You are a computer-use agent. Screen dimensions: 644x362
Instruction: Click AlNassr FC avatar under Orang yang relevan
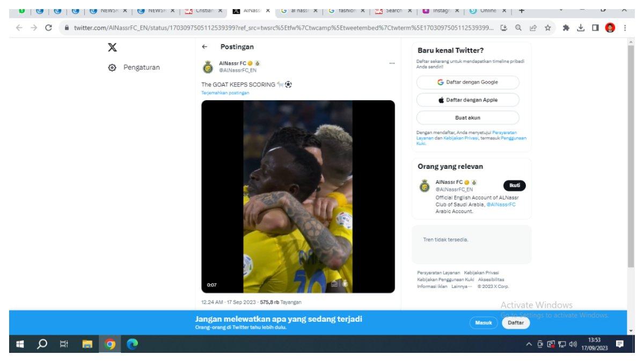pyautogui.click(x=425, y=186)
